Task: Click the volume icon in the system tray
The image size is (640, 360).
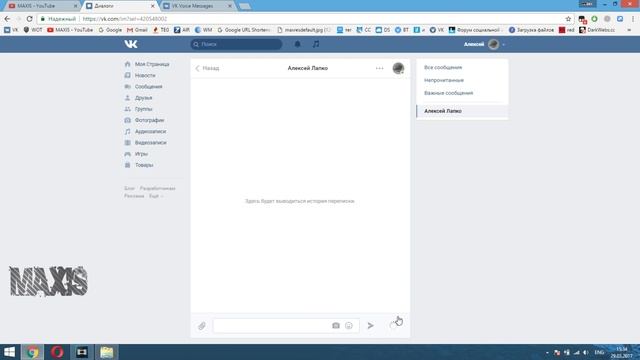Action: click(586, 352)
